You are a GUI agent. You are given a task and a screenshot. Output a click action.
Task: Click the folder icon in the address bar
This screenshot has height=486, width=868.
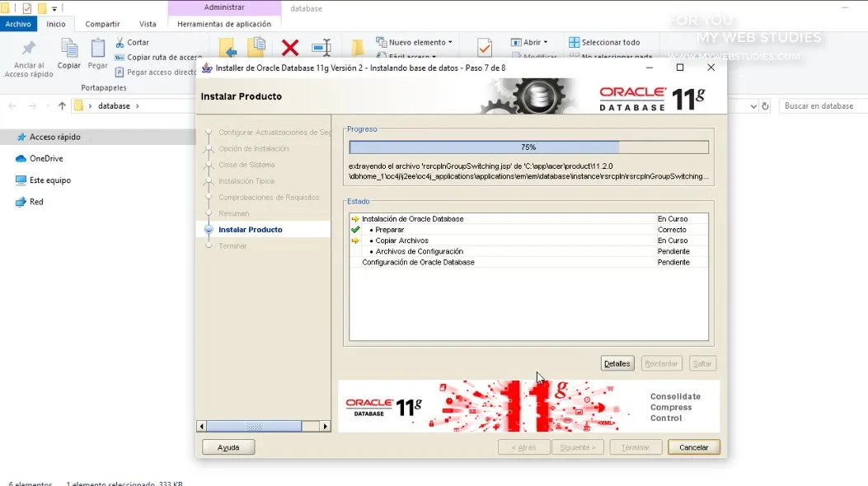78,105
